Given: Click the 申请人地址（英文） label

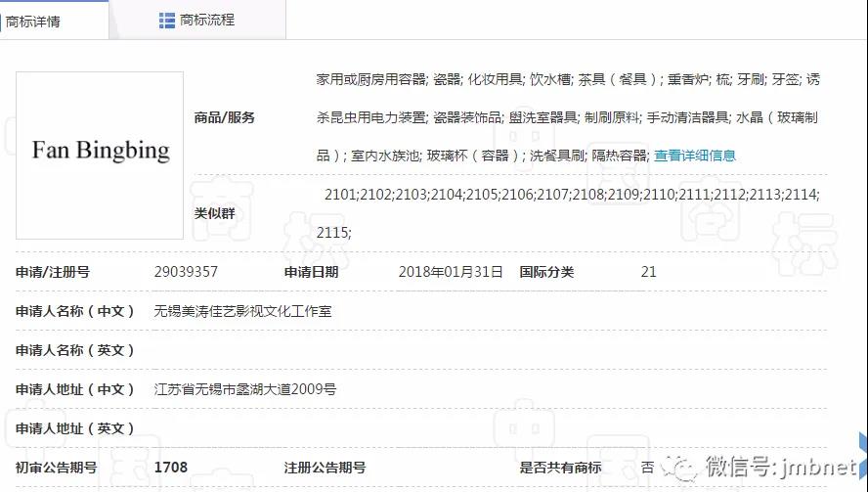Looking at the screenshot, I should coord(74,428).
